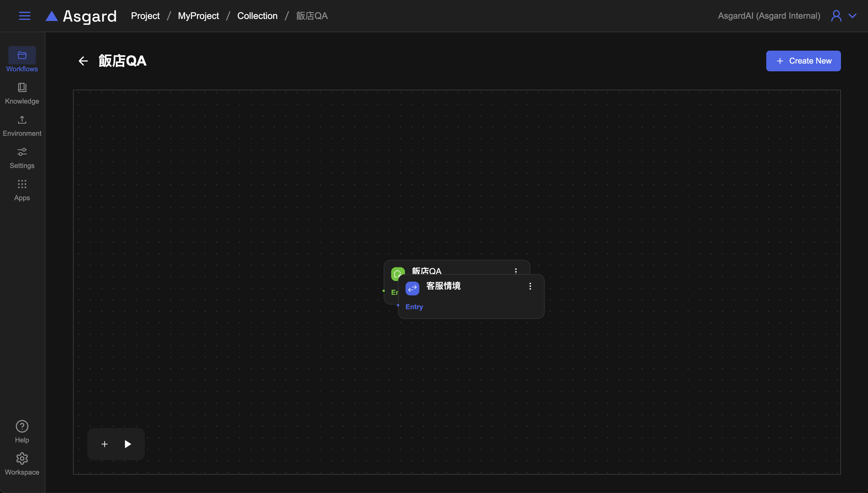
Task: Open Settings from the sidebar
Action: pyautogui.click(x=22, y=158)
